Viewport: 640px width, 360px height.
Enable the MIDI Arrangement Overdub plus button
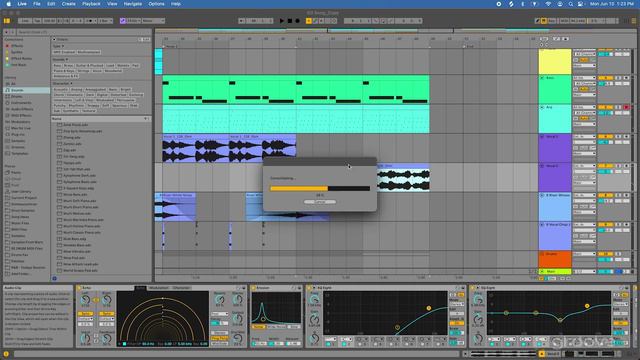[x=309, y=21]
